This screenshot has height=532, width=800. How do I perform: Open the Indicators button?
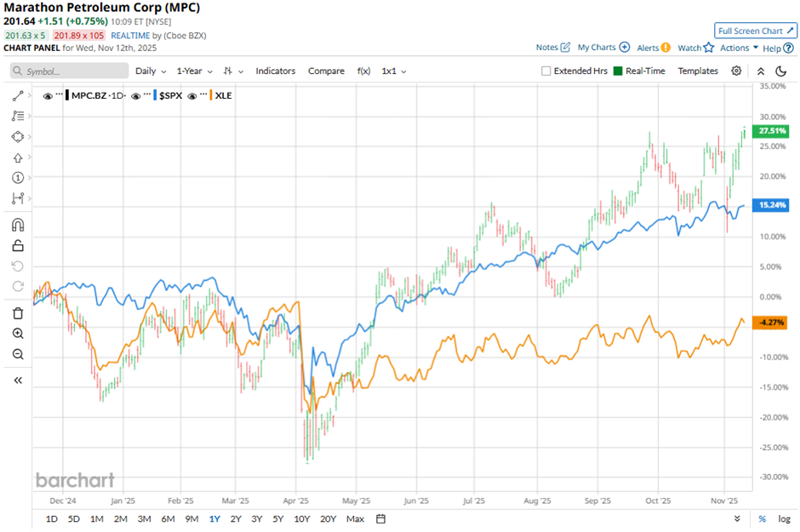275,72
